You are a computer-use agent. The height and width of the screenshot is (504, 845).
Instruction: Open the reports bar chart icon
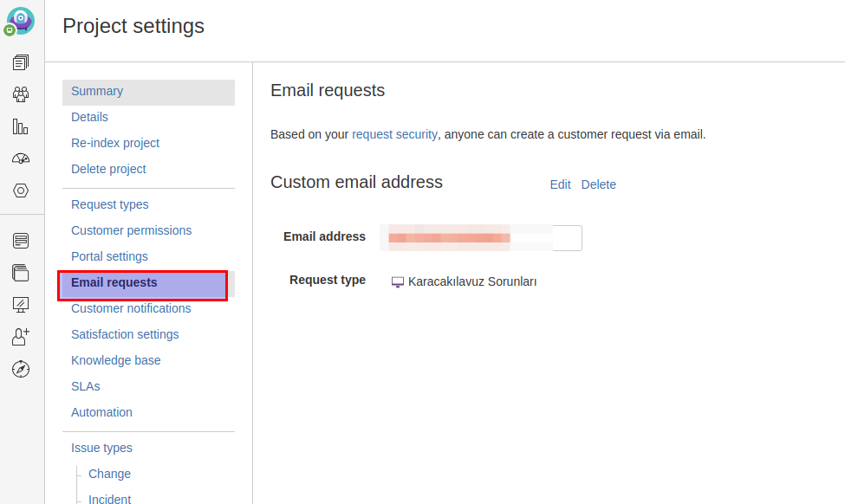pyautogui.click(x=21, y=126)
